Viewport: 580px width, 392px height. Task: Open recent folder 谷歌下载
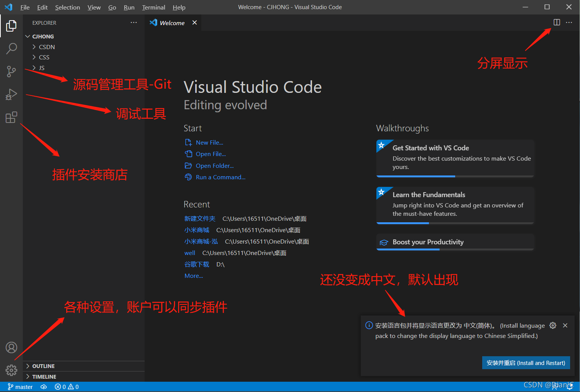tap(197, 265)
